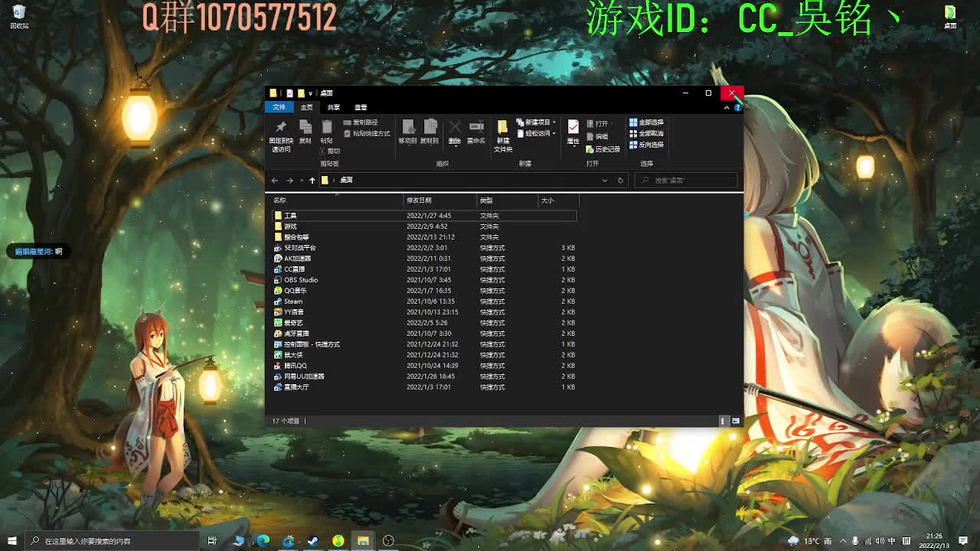Viewport: 980px width, 551px height.
Task: Click the Invert selection option
Action: (647, 145)
